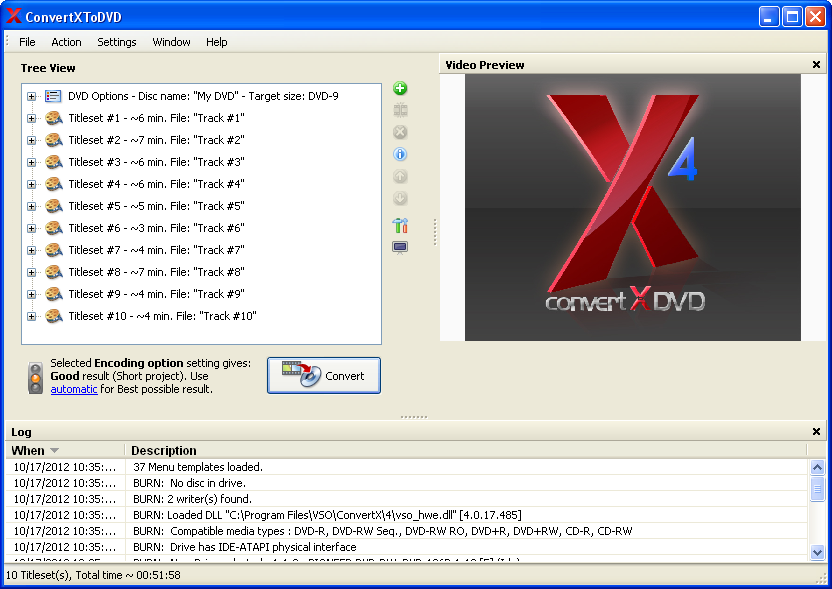
Task: Start conversion with the Convert button
Action: [x=324, y=376]
